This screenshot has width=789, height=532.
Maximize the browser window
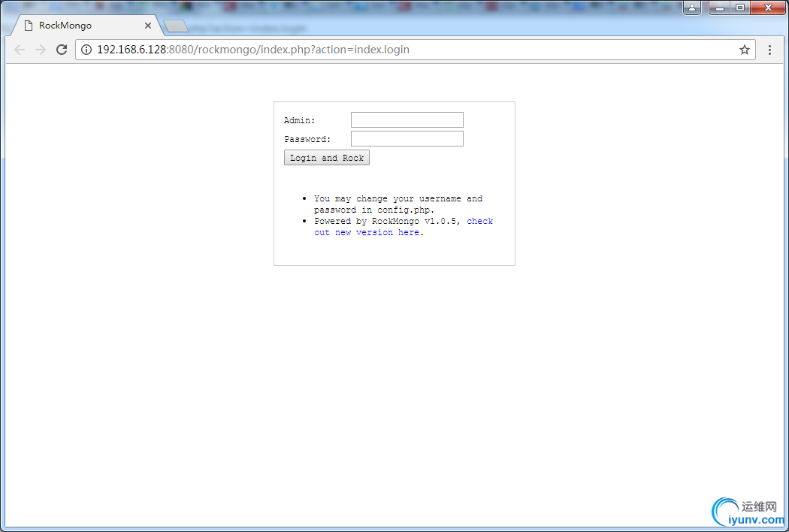point(740,8)
